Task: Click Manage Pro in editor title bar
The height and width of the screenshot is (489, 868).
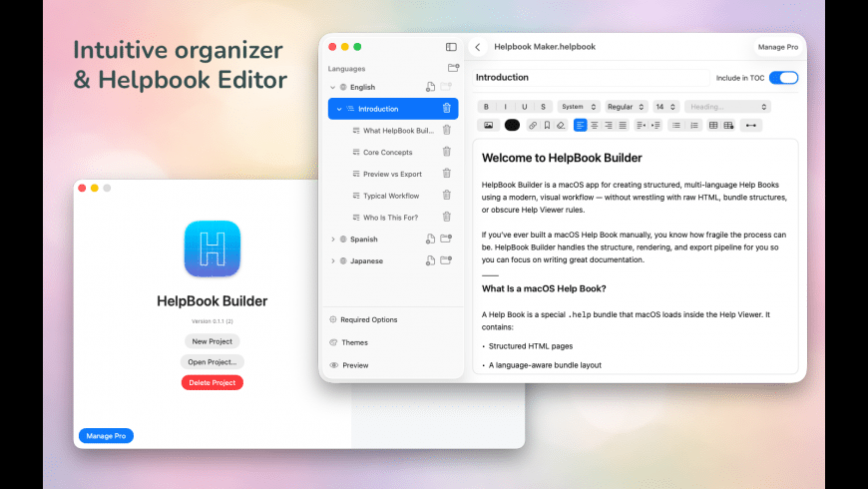Action: click(x=778, y=47)
